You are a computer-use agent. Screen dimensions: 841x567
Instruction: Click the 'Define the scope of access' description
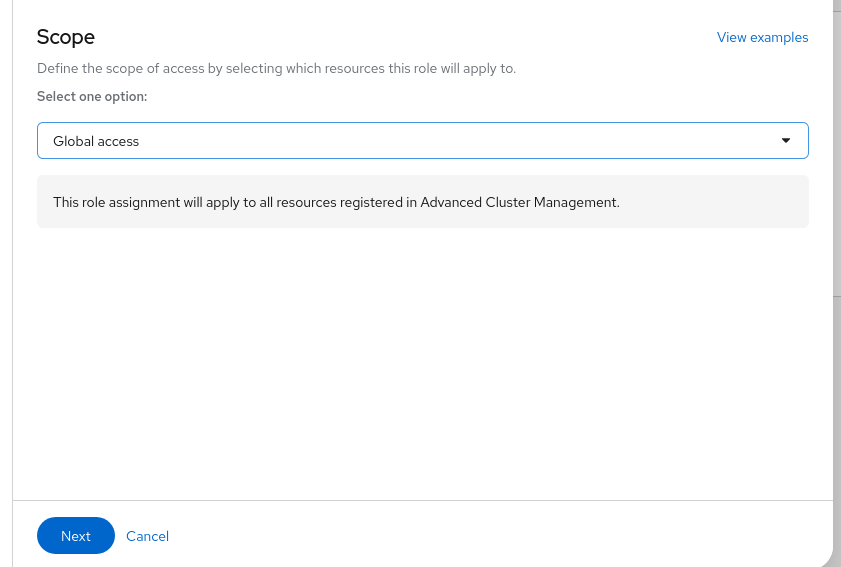click(276, 69)
